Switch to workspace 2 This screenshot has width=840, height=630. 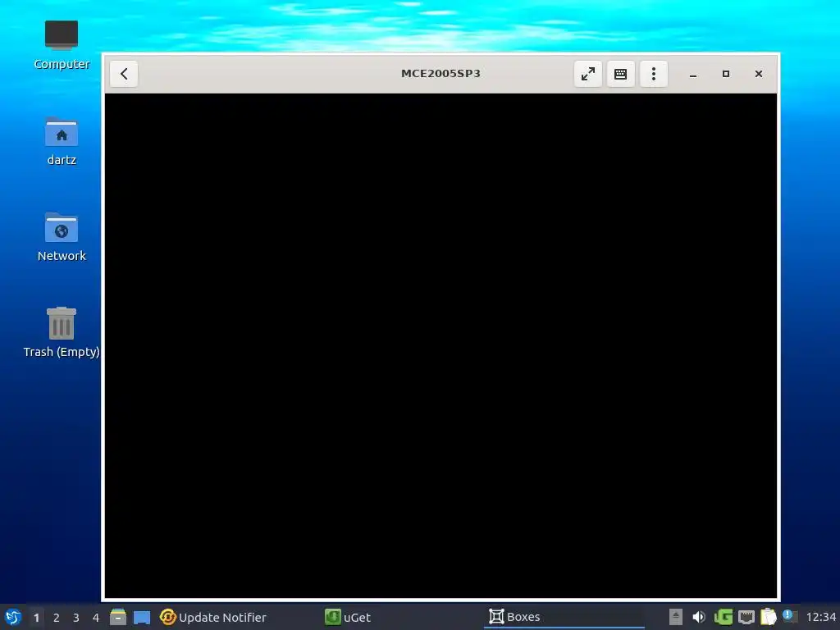coord(57,618)
